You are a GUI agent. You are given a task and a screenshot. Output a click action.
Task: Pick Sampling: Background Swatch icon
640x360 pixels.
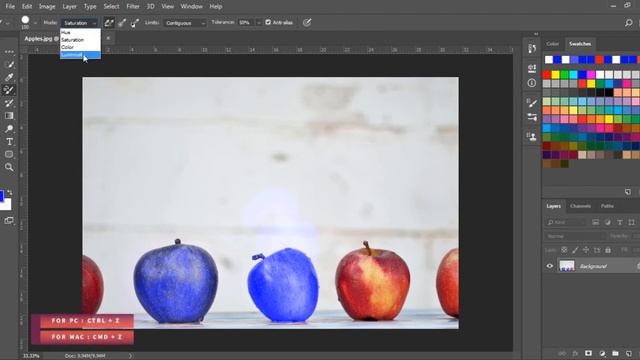tap(135, 23)
